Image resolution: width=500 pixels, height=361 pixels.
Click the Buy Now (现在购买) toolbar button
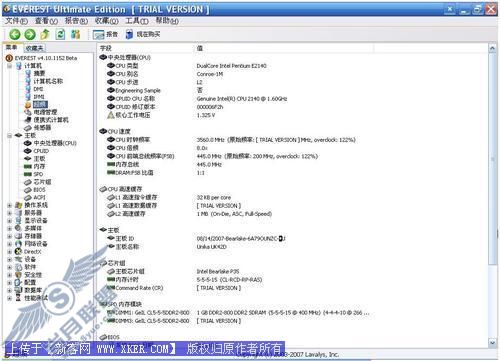[x=143, y=34]
